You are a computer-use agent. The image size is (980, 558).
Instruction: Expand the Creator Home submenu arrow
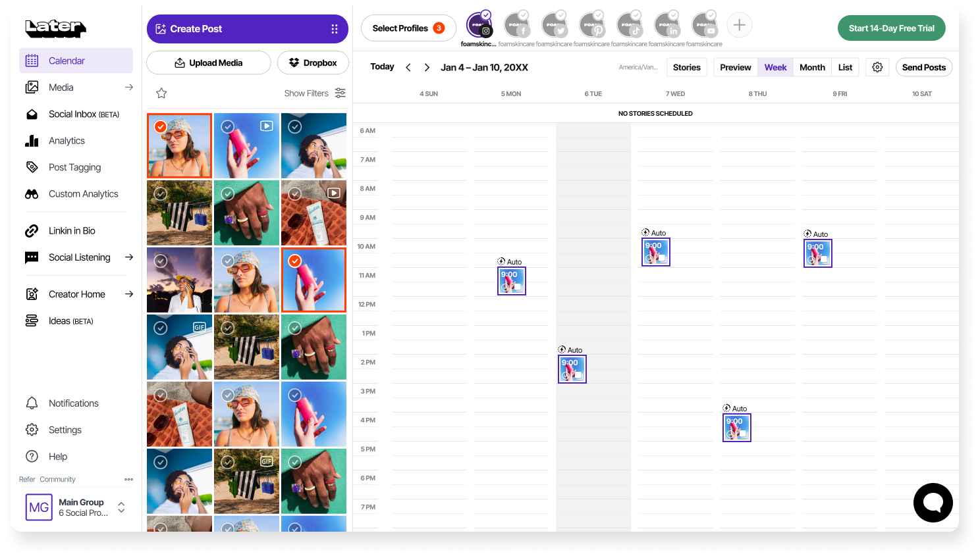pyautogui.click(x=129, y=294)
